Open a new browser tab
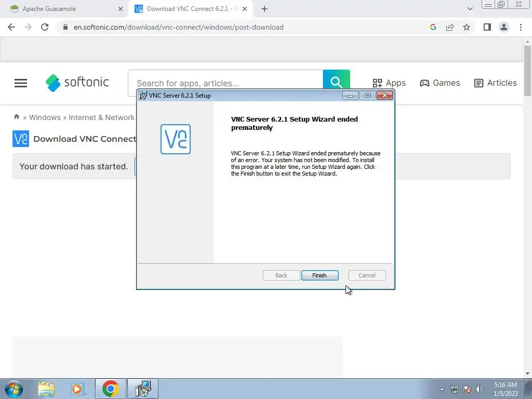Viewport: 532px width, 399px height. (x=264, y=9)
